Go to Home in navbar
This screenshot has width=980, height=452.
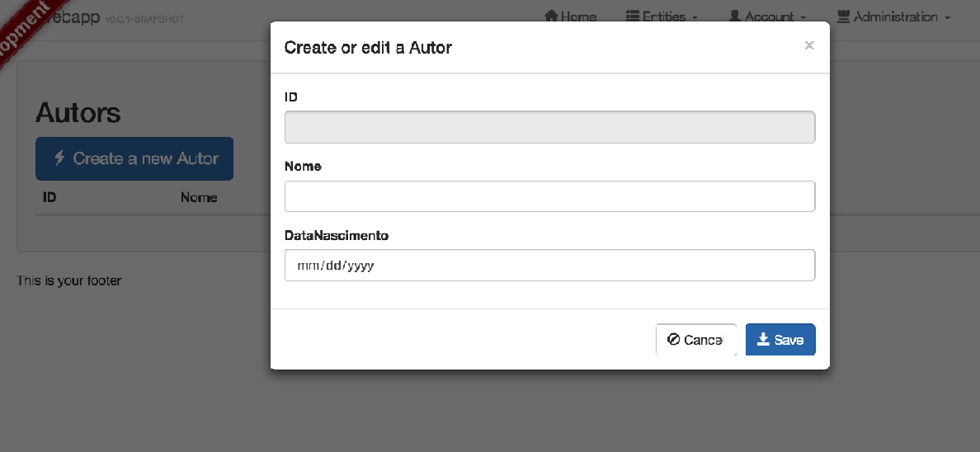coord(571,16)
